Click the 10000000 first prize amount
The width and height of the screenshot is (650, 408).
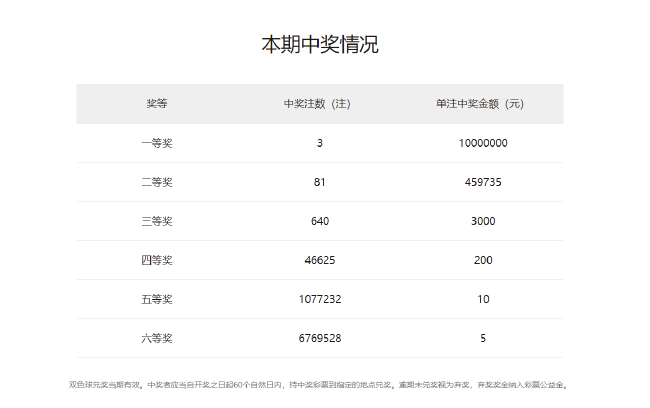(482, 143)
